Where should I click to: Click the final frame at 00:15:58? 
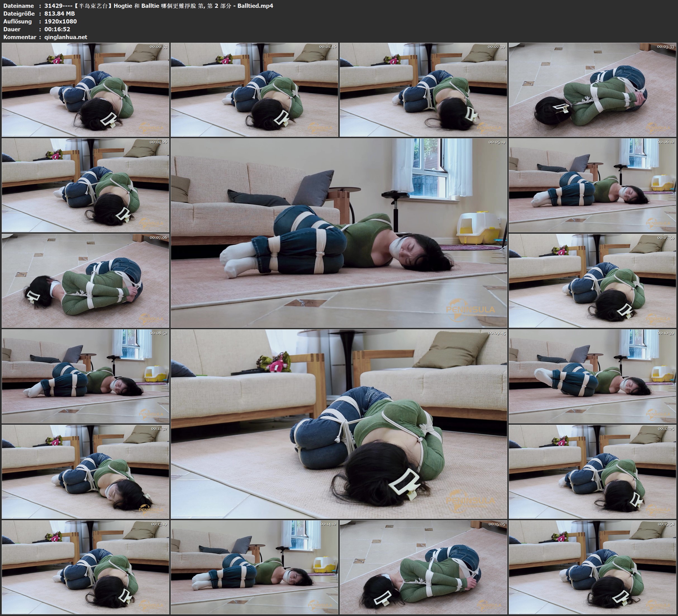pos(593,567)
